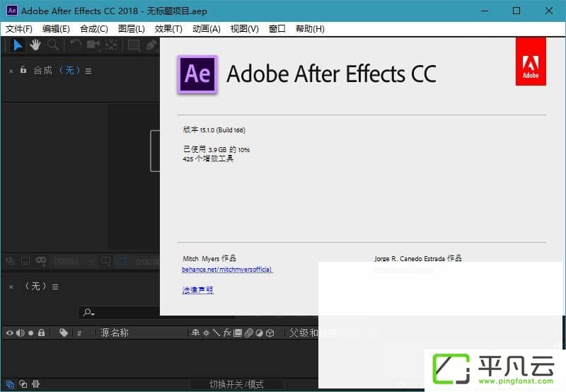The image size is (566, 392).
Task: Select the Unified Camera tool
Action: point(93,45)
